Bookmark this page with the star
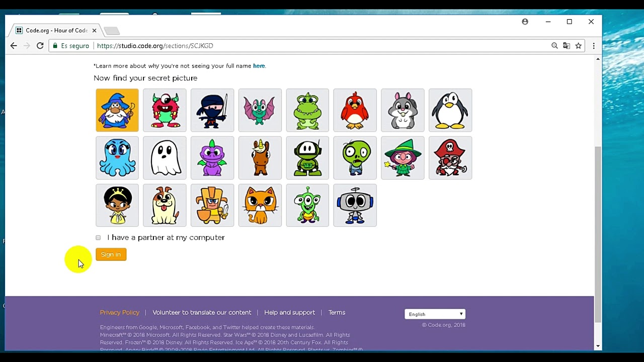The width and height of the screenshot is (644, 362). coord(579,46)
